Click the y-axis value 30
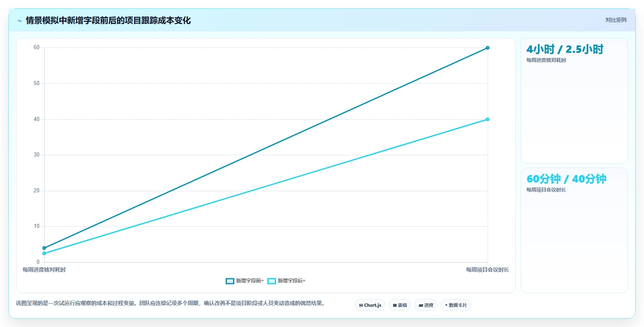The width and height of the screenshot is (644, 327). (37, 155)
